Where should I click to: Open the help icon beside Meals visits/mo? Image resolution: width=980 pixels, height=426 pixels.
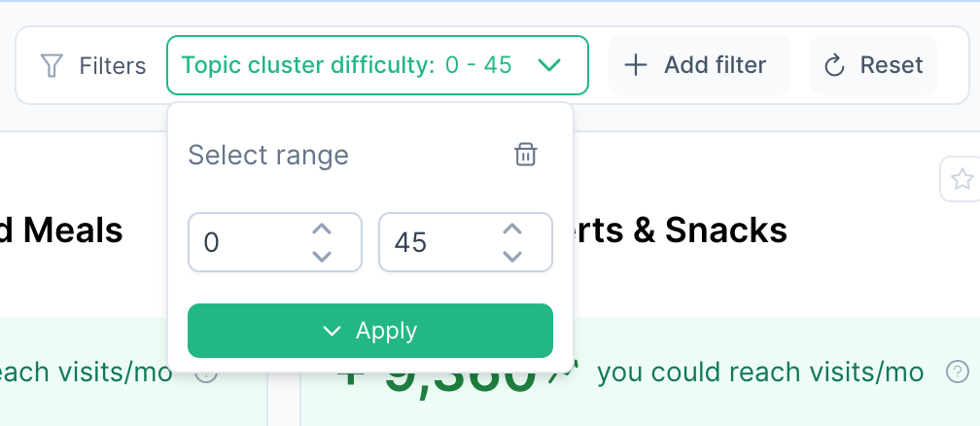(x=206, y=373)
